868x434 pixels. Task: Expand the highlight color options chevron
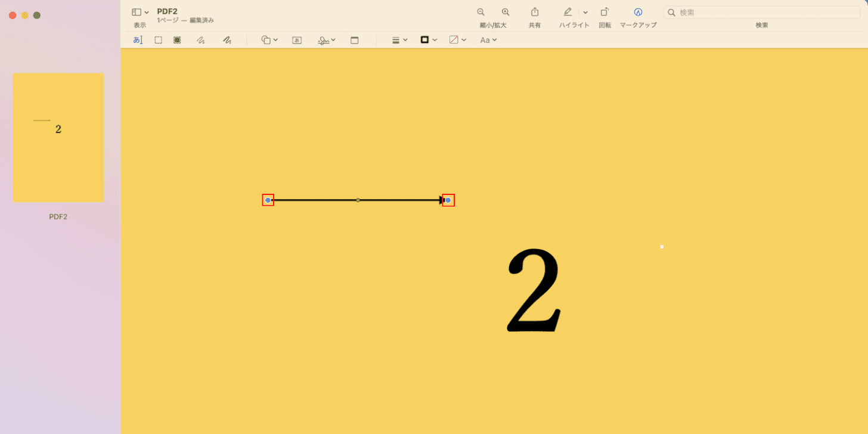coord(585,12)
